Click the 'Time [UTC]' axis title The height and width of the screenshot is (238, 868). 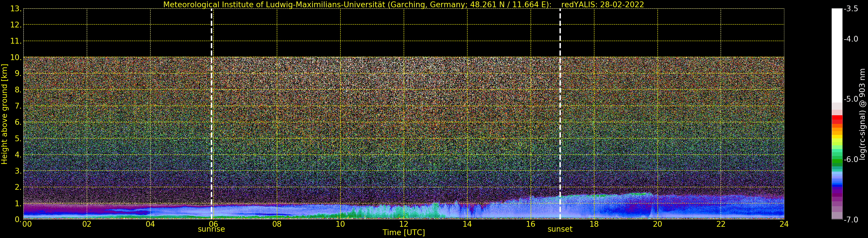[x=404, y=233]
